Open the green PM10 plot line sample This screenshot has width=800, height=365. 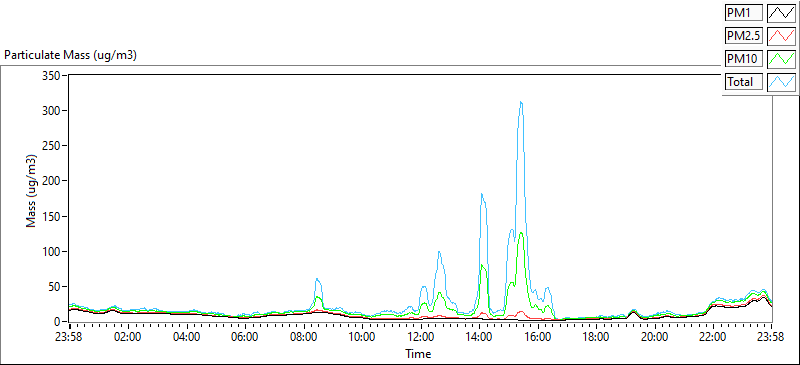782,59
